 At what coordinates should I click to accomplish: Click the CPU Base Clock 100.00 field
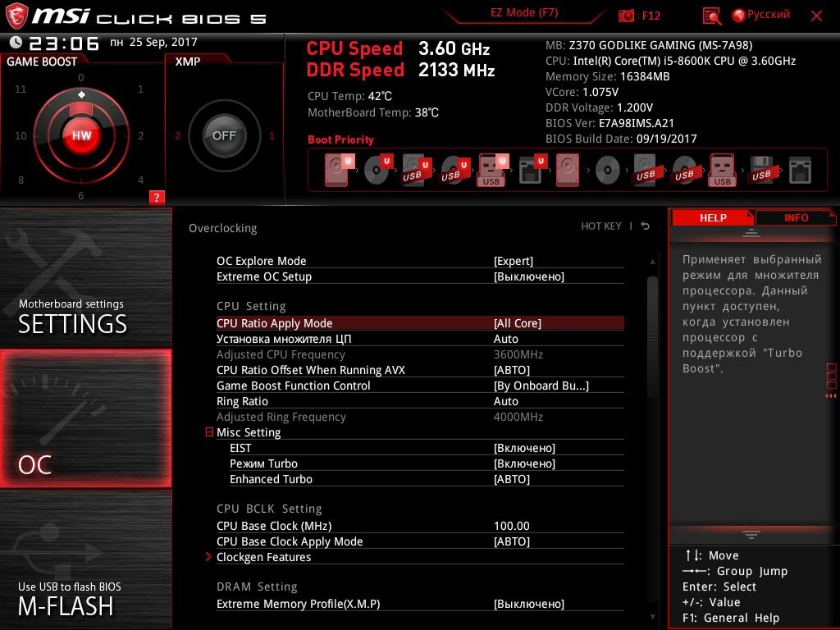click(512, 526)
